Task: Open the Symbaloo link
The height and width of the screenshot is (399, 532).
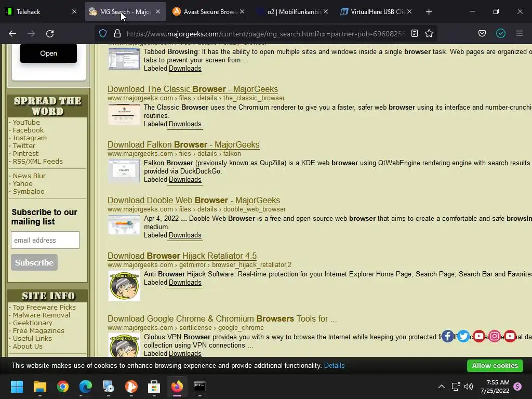Action: (29, 191)
